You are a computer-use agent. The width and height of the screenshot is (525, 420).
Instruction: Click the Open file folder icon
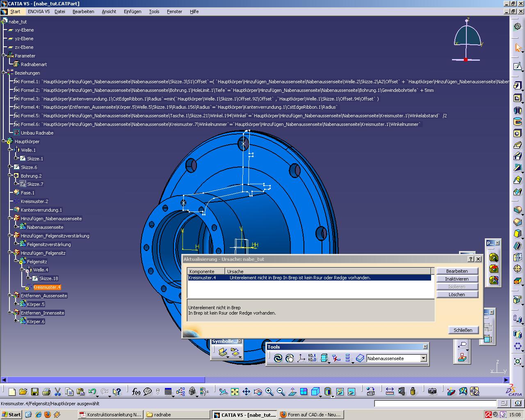[23, 392]
